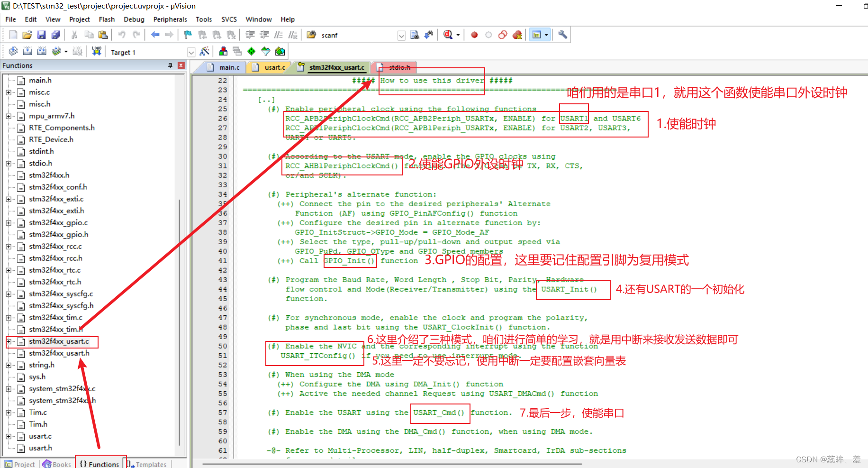Image resolution: width=868 pixels, height=468 pixels.
Task: Switch to Books panel tab
Action: point(57,464)
